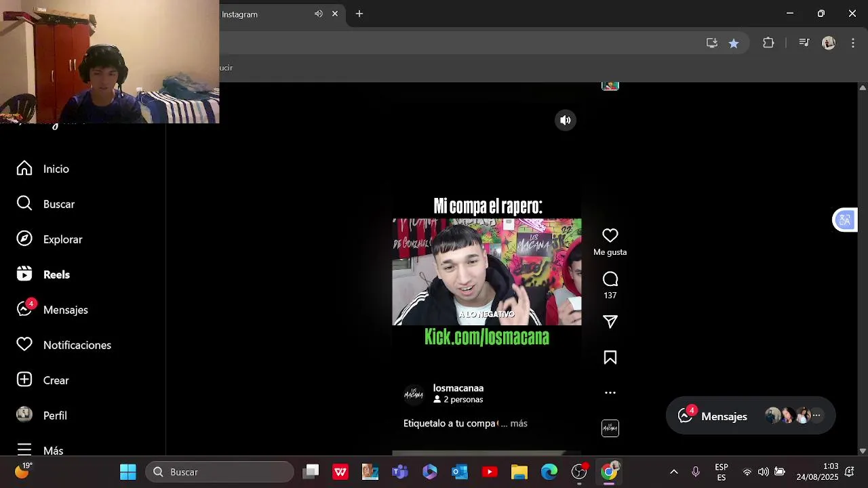Open Microsoft Edge from the taskbar
The width and height of the screenshot is (868, 488).
(x=549, y=472)
